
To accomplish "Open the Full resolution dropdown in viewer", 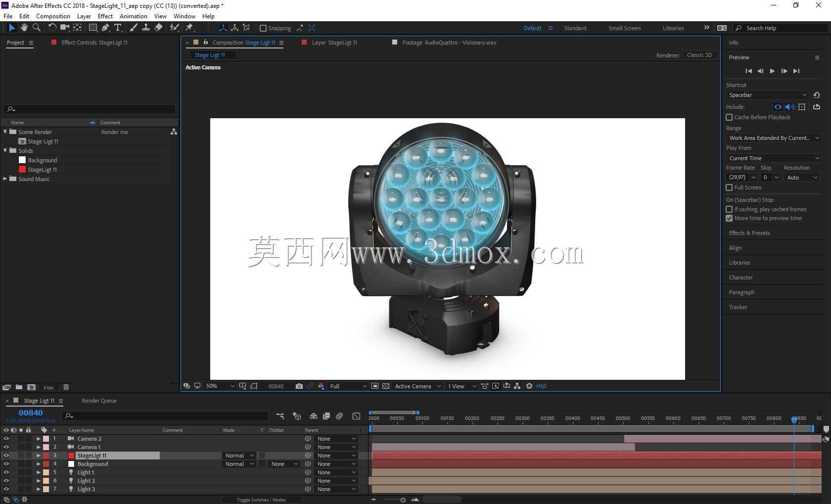I will (348, 386).
